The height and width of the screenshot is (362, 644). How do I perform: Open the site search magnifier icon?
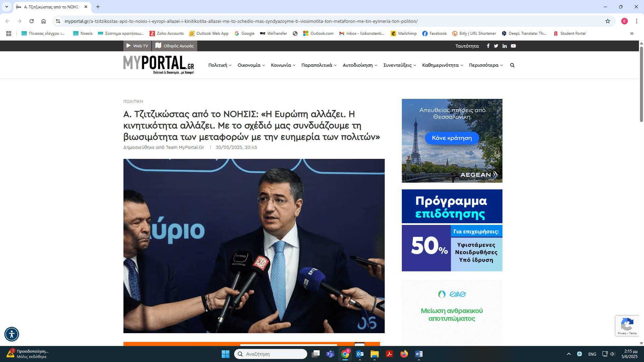pos(512,65)
